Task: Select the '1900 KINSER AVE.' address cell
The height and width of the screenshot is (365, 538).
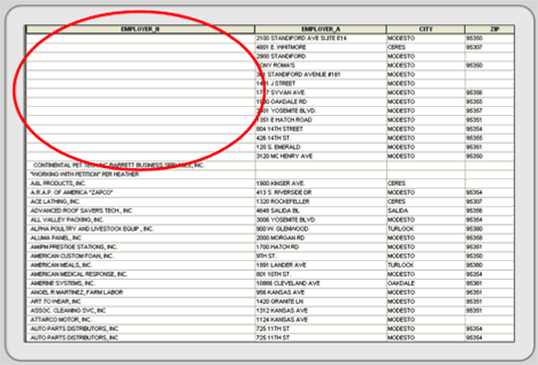Action: pos(320,184)
